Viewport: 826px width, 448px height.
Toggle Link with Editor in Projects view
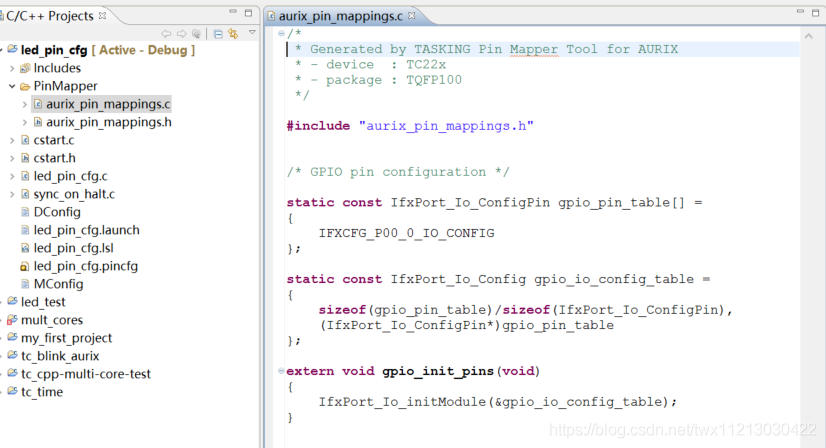point(233,34)
